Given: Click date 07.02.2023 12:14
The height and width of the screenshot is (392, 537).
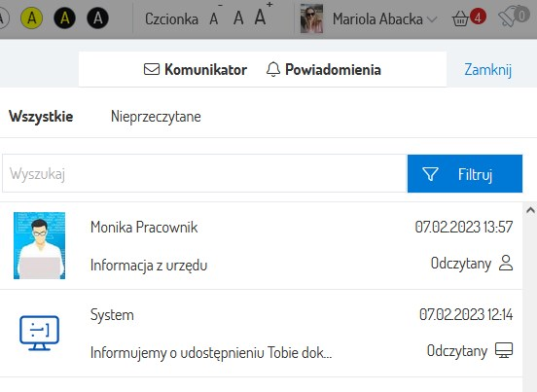Looking at the screenshot, I should (x=466, y=314).
